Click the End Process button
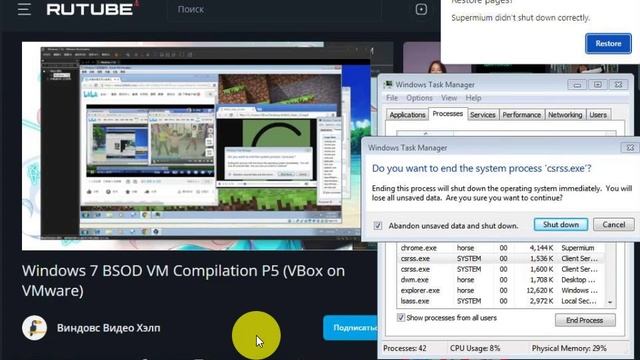The height and width of the screenshot is (360, 640). click(584, 320)
